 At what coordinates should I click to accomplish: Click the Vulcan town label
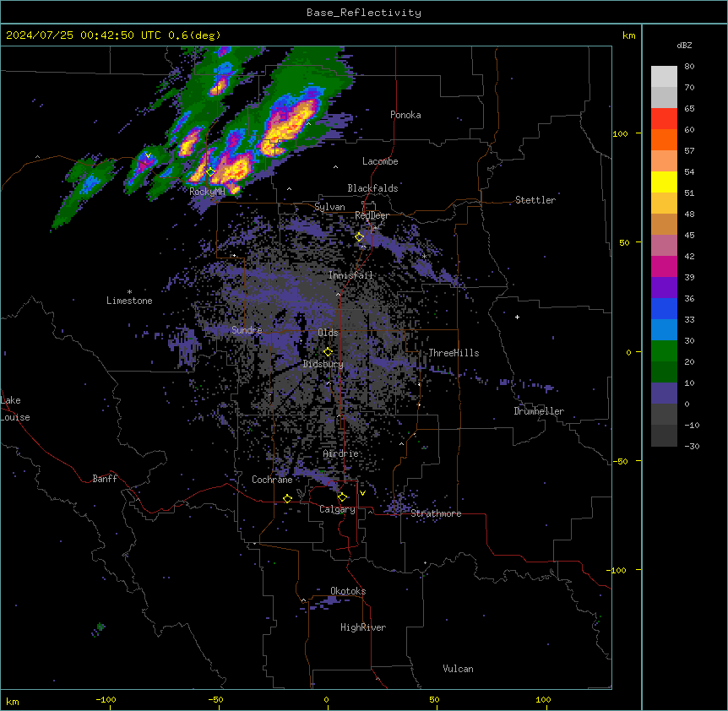[458, 669]
